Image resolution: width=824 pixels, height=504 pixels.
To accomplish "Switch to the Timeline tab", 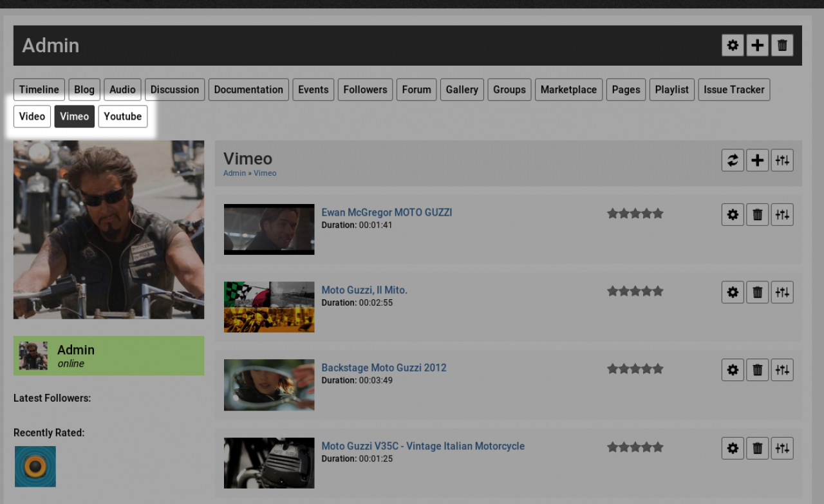I will tap(39, 89).
